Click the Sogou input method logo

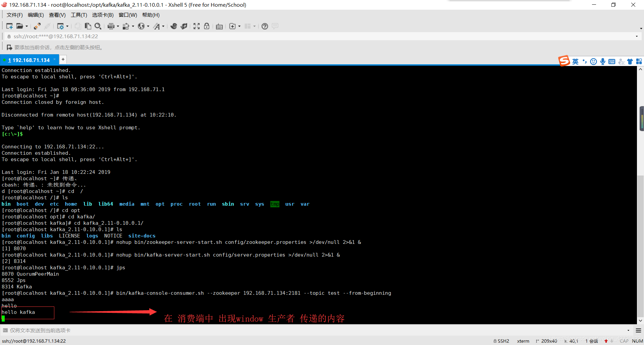(564, 61)
